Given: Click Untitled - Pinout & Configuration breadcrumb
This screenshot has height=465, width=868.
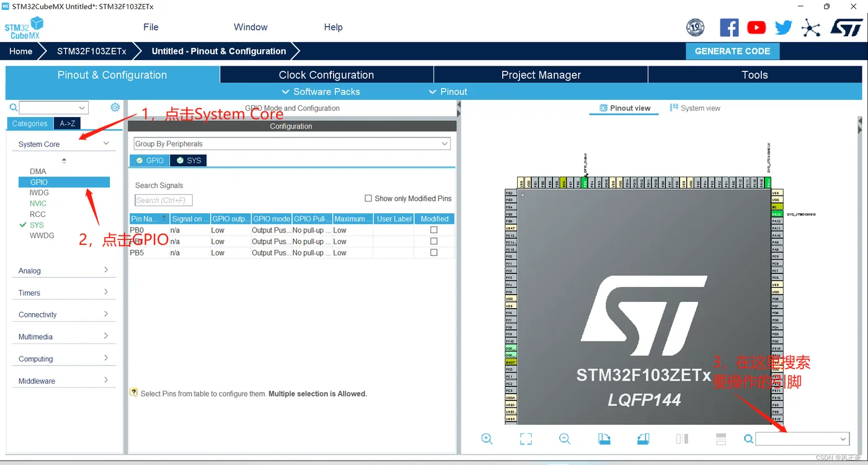Looking at the screenshot, I should click(219, 51).
